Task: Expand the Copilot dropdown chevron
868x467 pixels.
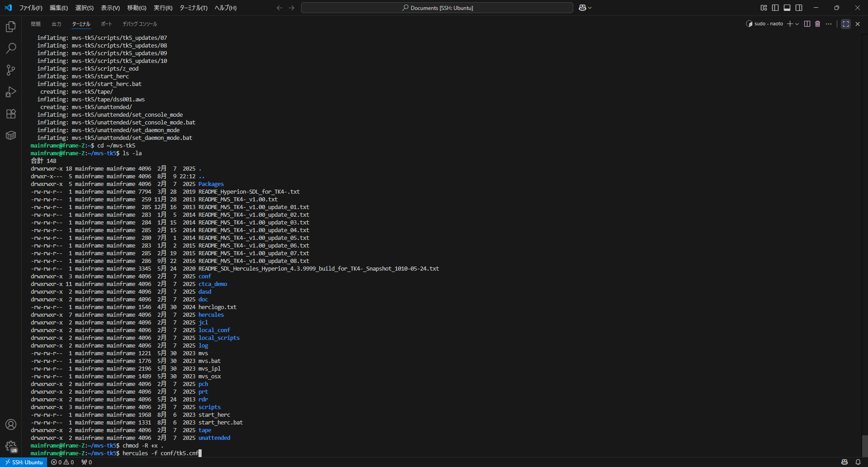Action: (x=590, y=8)
